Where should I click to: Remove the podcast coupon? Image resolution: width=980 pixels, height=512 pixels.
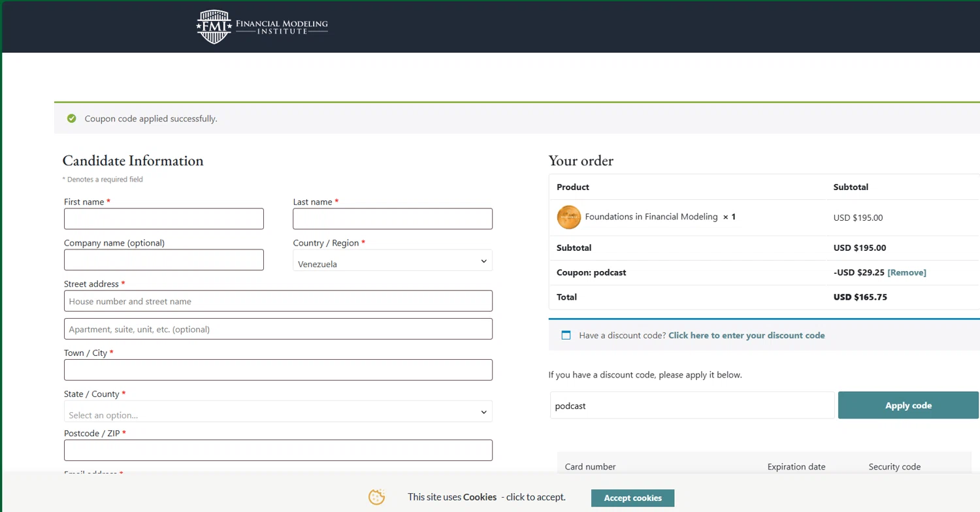click(x=907, y=272)
